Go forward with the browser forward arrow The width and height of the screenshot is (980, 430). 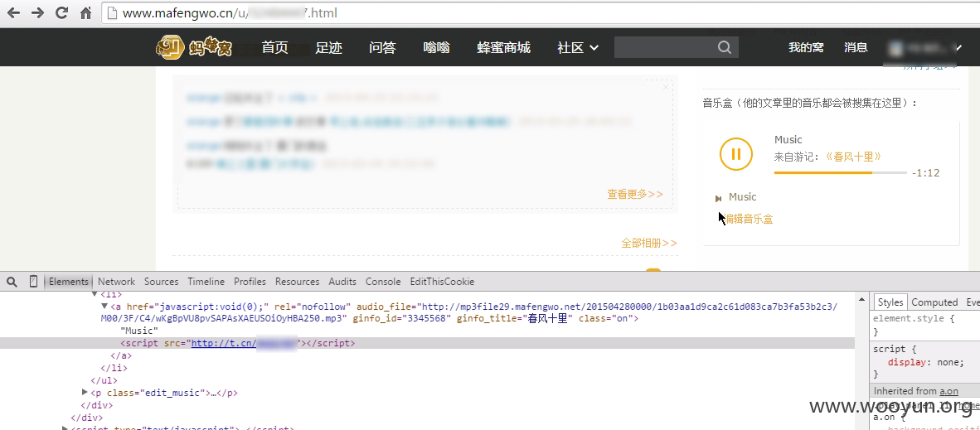pos(37,12)
